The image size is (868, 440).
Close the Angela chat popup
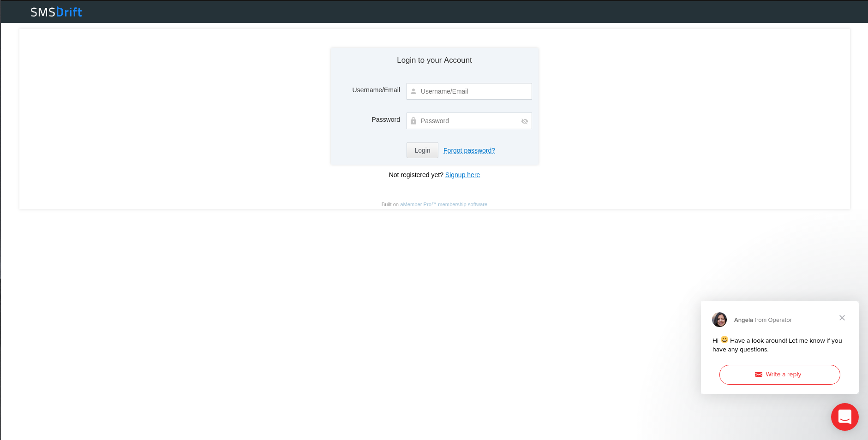(x=842, y=318)
